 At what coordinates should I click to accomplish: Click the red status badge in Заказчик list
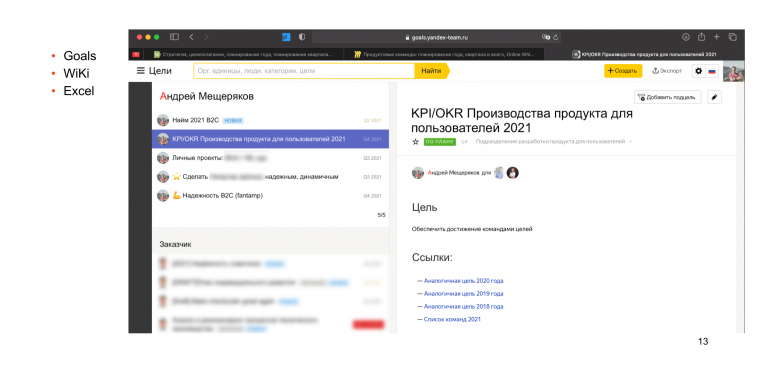(368, 325)
